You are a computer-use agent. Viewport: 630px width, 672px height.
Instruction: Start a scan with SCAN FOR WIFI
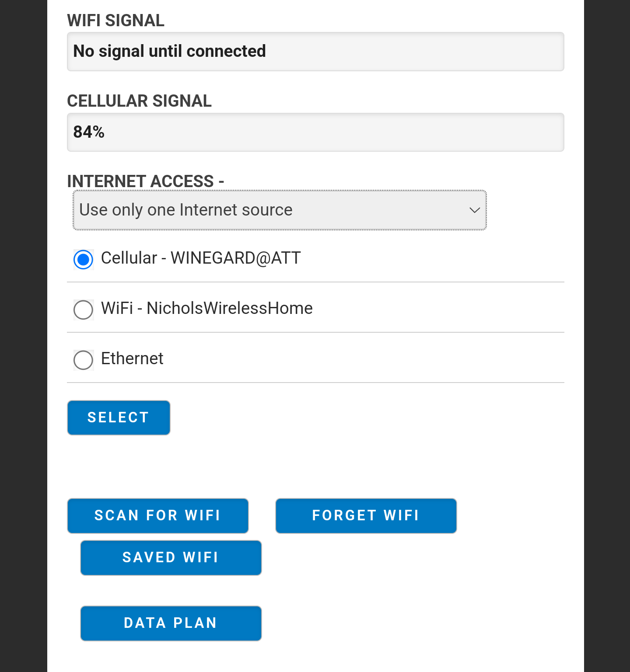click(x=158, y=516)
